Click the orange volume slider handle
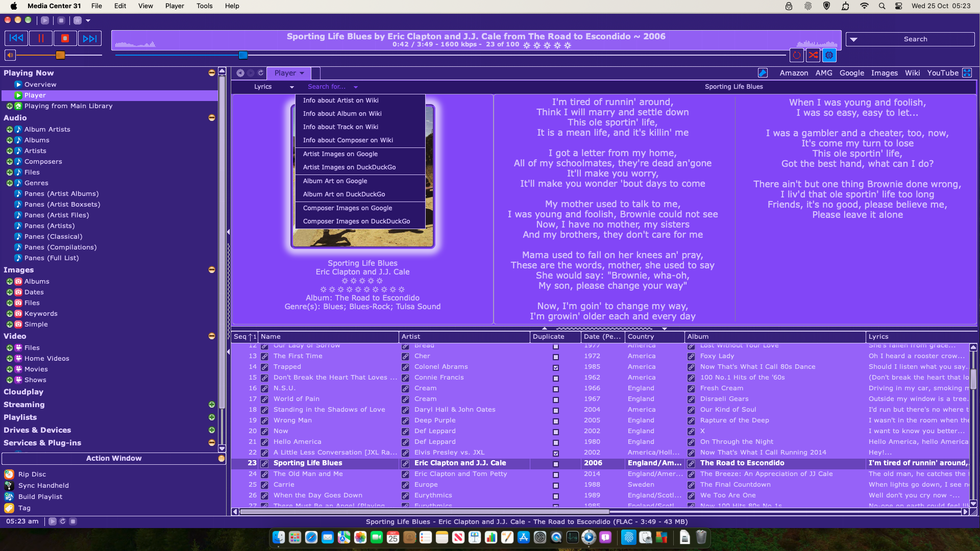Image resolution: width=980 pixels, height=551 pixels. pyautogui.click(x=60, y=55)
